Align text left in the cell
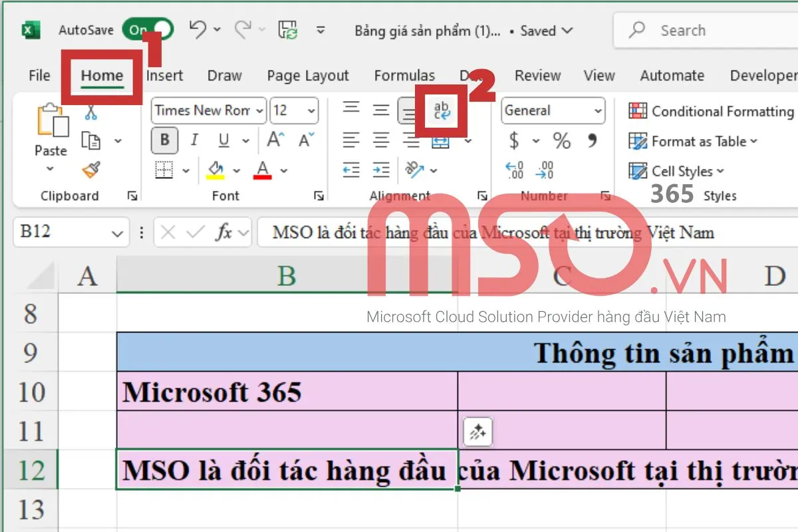 click(x=350, y=140)
